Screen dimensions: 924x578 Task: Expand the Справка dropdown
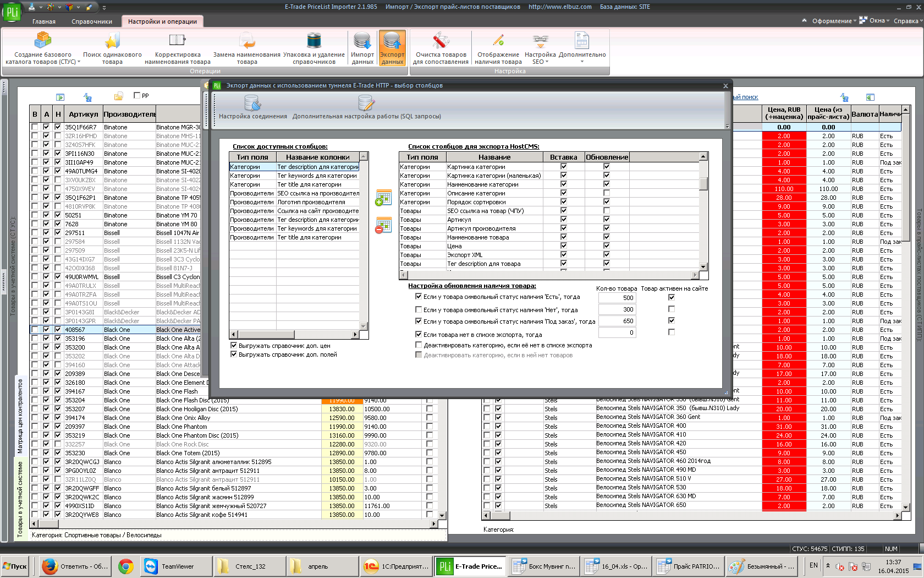point(908,21)
